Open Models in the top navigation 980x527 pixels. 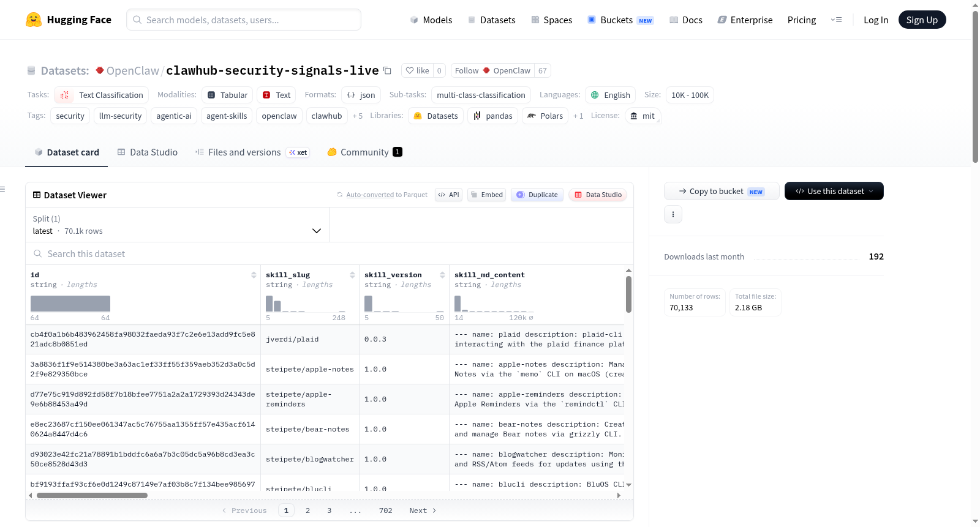(431, 20)
